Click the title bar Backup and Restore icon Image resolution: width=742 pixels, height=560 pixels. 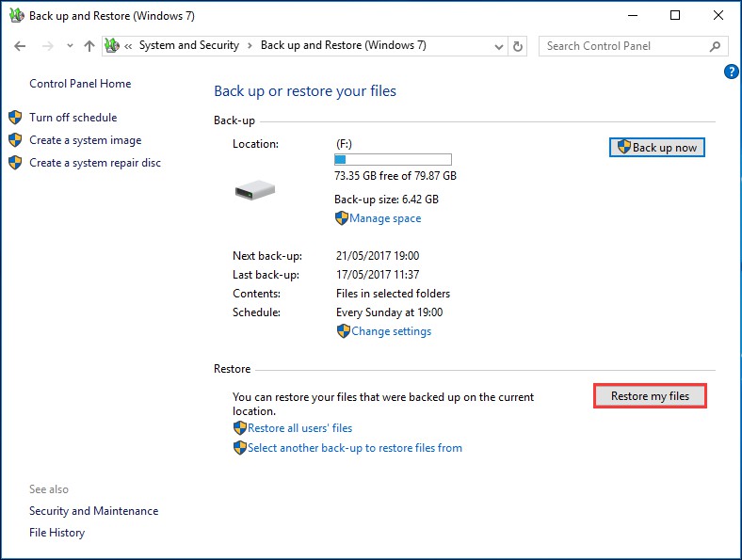[17, 16]
